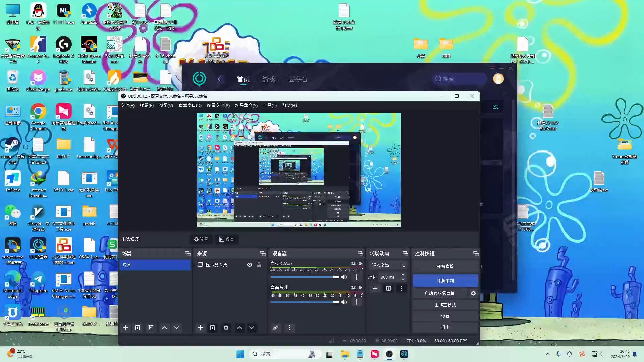Toggle visibility eye of 显示器采集 source

pos(250,265)
